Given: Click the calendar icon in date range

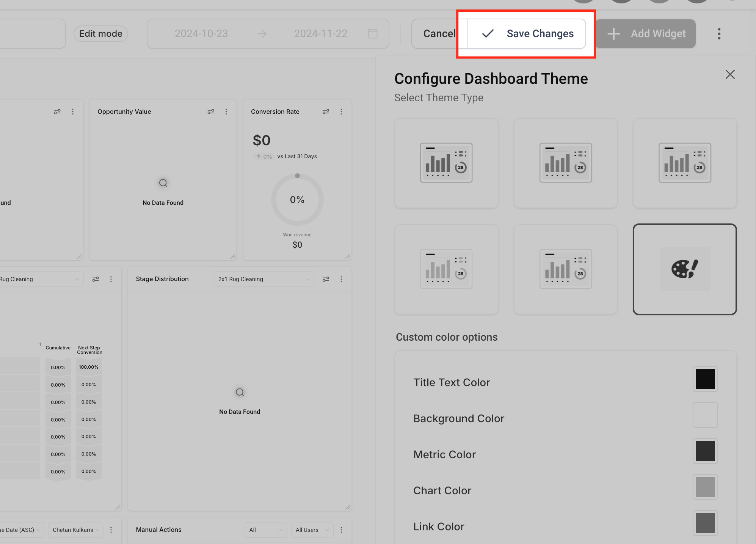Looking at the screenshot, I should (x=373, y=34).
